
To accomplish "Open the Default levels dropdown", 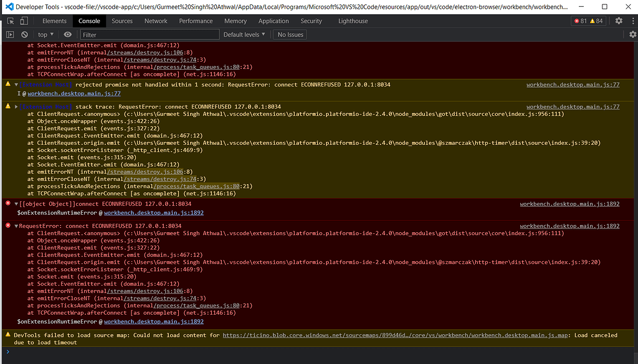I will (245, 35).
